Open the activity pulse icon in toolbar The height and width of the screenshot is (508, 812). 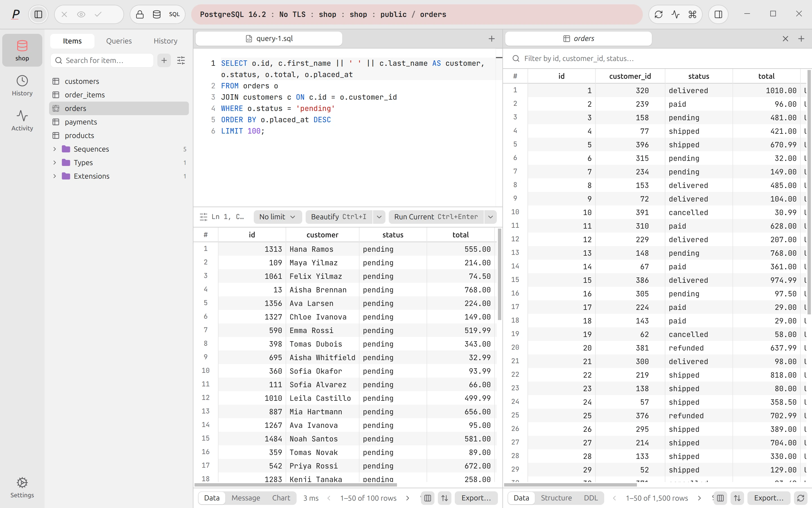(x=676, y=14)
